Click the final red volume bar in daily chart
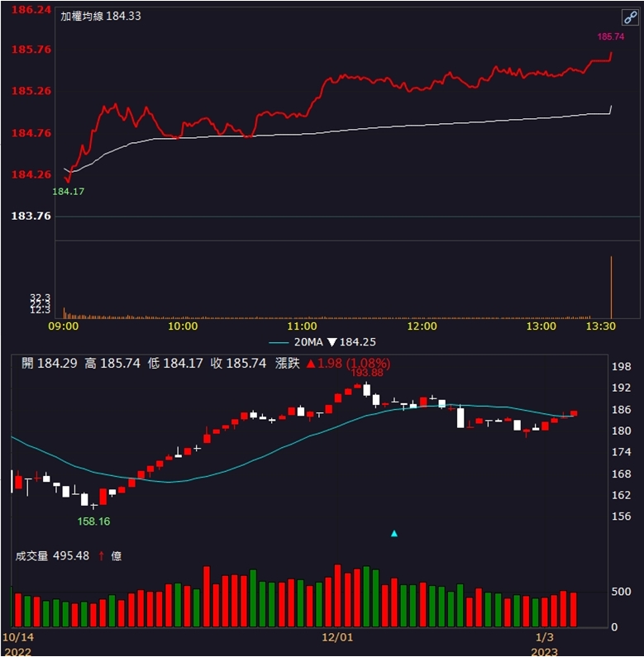Image resolution: width=644 pixels, height=657 pixels. 573,610
